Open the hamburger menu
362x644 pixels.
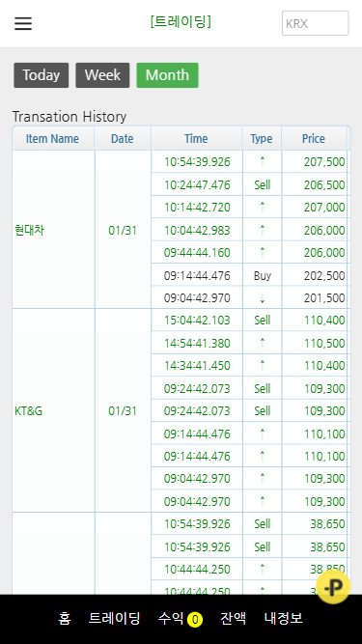click(x=23, y=23)
